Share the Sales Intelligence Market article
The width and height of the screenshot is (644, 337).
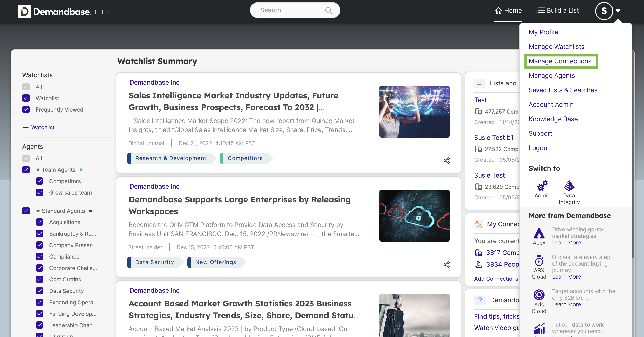[447, 160]
